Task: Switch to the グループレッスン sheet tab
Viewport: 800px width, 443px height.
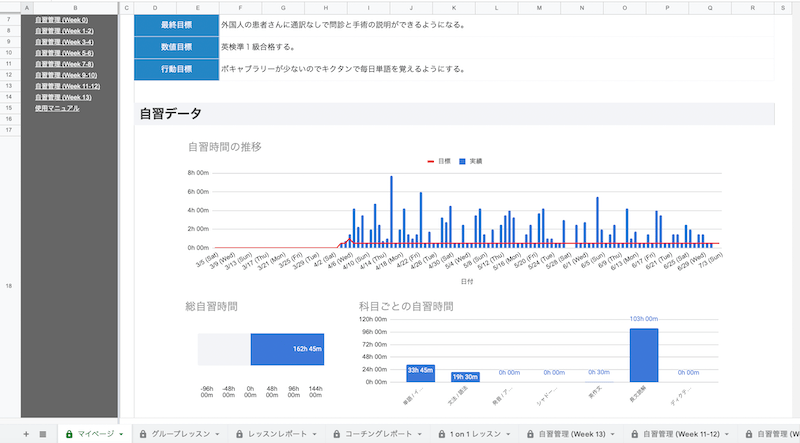Action: pyautogui.click(x=182, y=434)
